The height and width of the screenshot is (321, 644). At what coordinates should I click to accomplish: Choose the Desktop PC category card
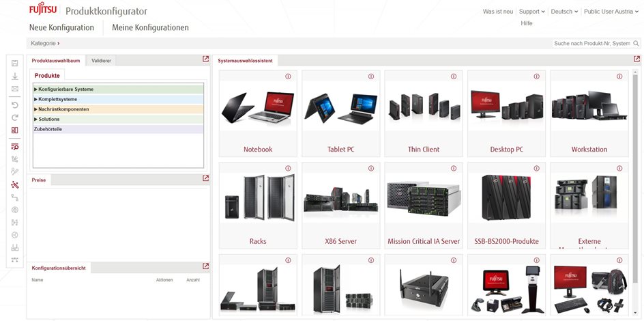[506, 113]
